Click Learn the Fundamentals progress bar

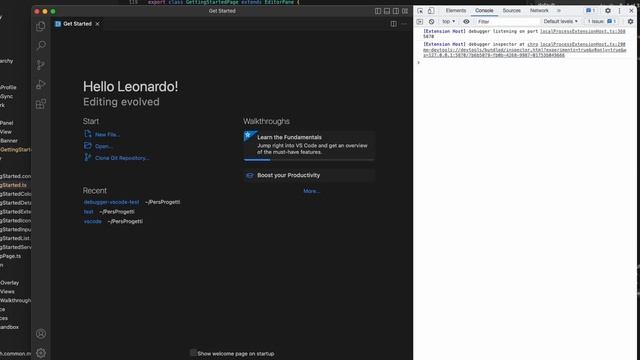(309, 160)
